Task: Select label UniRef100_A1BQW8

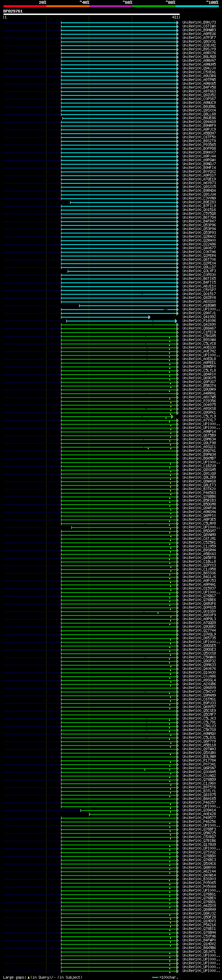Action: click(199, 306)
